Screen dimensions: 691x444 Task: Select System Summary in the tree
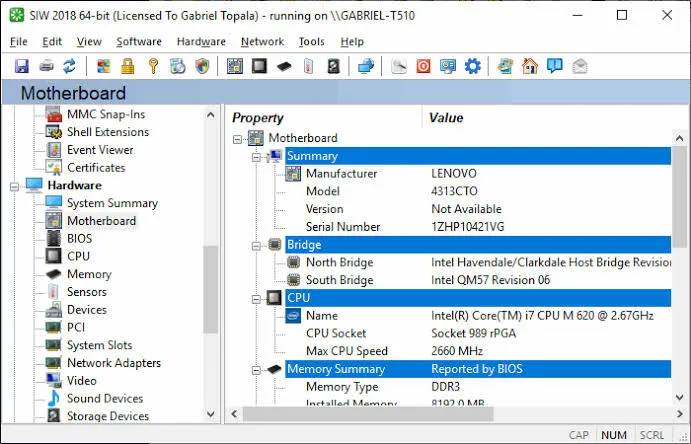[112, 203]
